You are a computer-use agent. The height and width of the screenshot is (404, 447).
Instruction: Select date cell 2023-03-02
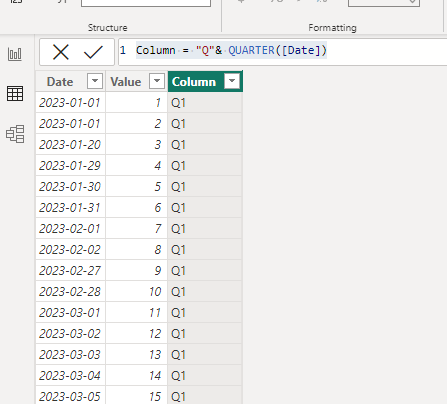click(x=70, y=334)
